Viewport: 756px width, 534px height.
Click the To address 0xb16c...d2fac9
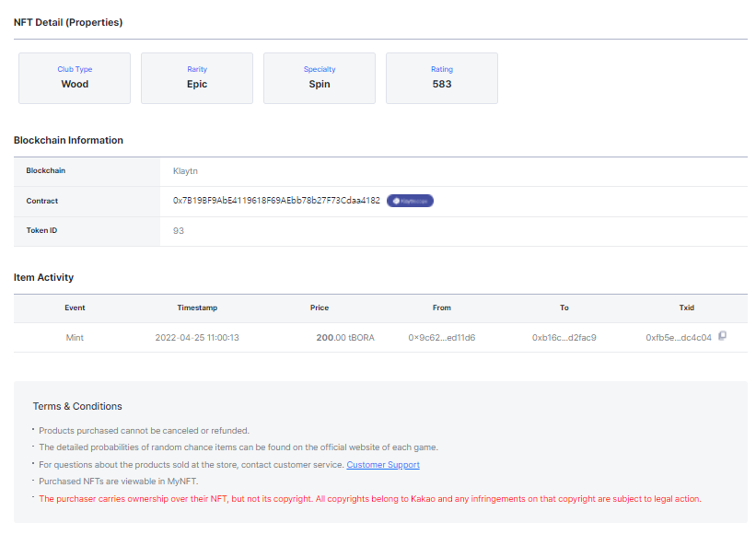[x=564, y=337]
